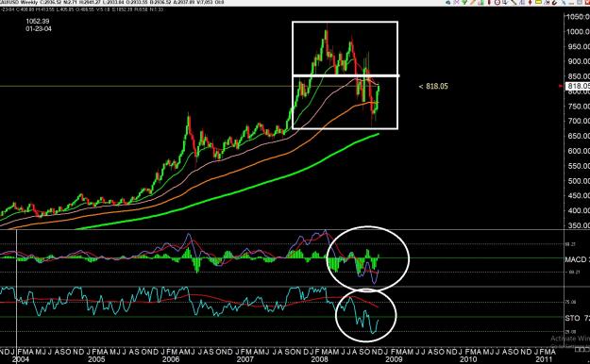
Task: Click the '< 818.05' price annotation
Action: pyautogui.click(x=433, y=87)
